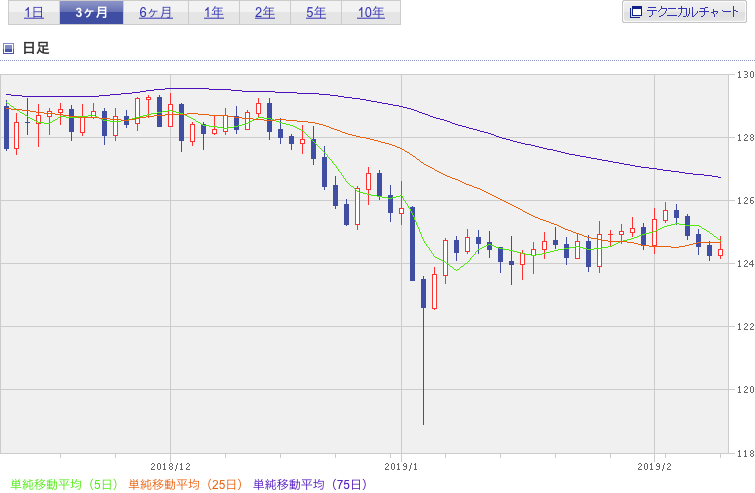
Task: Click the 日足 heading text
Action: tap(36, 48)
